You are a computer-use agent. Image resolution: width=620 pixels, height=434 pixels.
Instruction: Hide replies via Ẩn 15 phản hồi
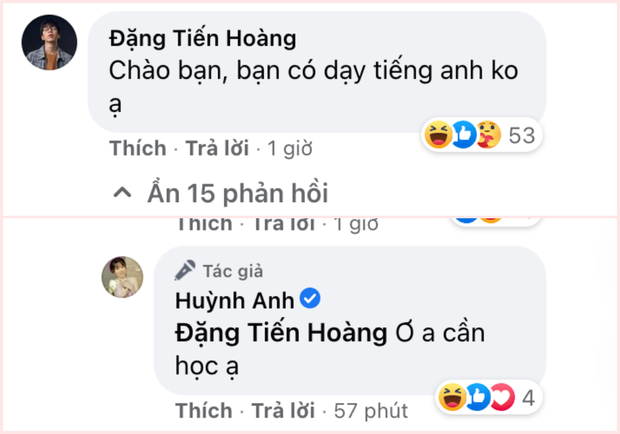238,194
